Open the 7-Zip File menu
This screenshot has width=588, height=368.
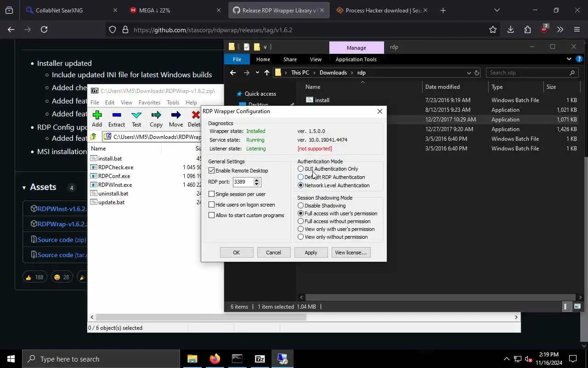click(x=95, y=103)
